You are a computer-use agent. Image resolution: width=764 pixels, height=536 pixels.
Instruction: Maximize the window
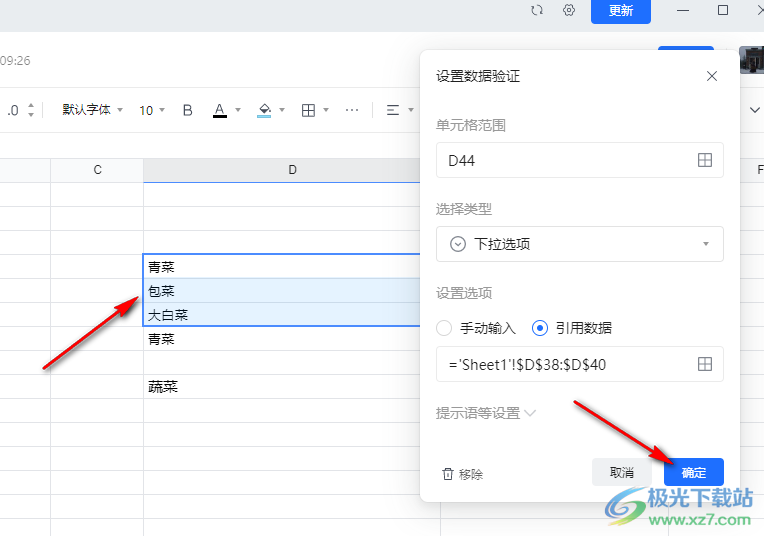(x=723, y=10)
